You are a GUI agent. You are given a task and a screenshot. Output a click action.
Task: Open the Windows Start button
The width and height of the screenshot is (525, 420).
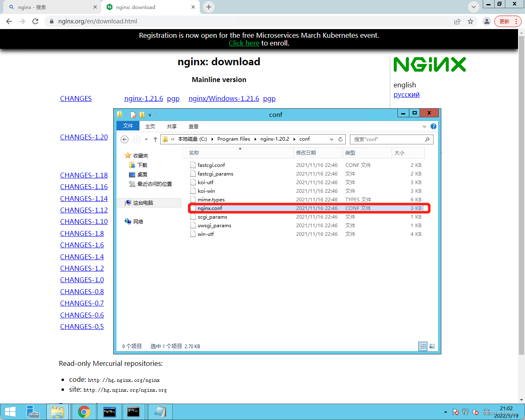point(10,412)
